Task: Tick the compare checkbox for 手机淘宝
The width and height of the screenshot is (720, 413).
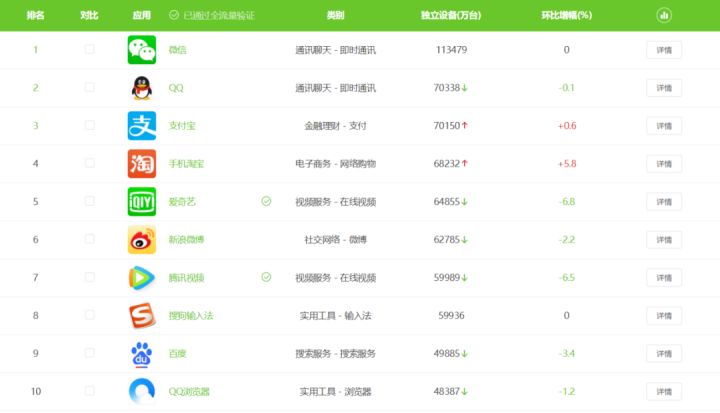Action: (90, 163)
